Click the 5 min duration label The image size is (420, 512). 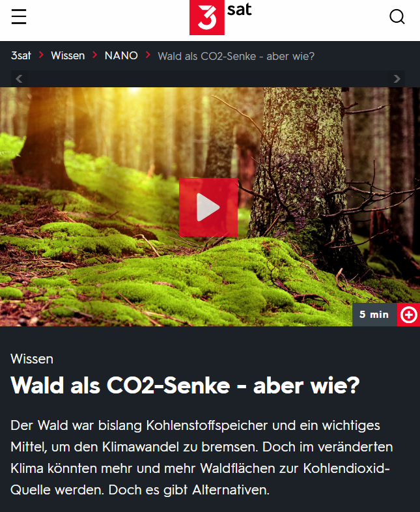pos(374,315)
